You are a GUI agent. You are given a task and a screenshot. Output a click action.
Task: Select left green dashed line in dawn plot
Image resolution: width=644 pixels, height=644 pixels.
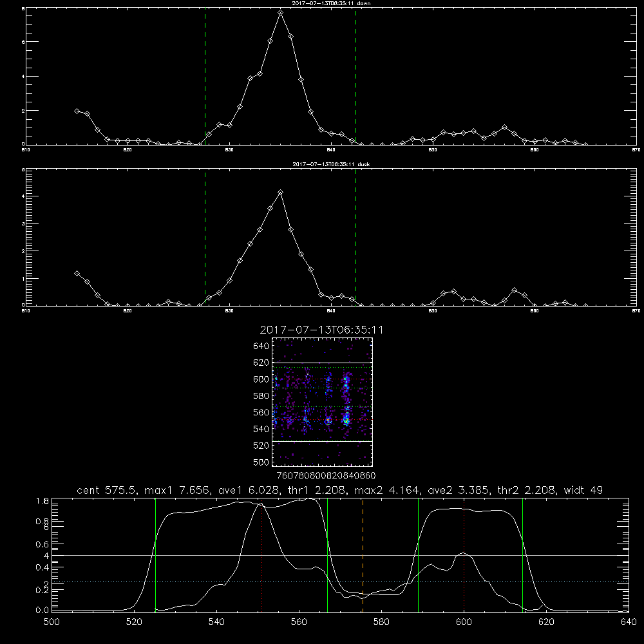[205, 77]
